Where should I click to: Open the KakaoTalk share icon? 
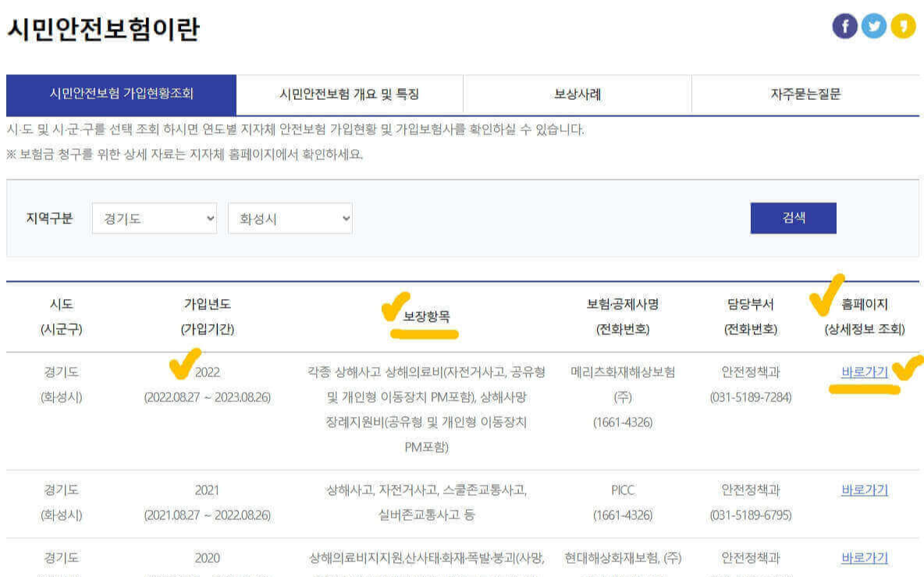tap(902, 24)
